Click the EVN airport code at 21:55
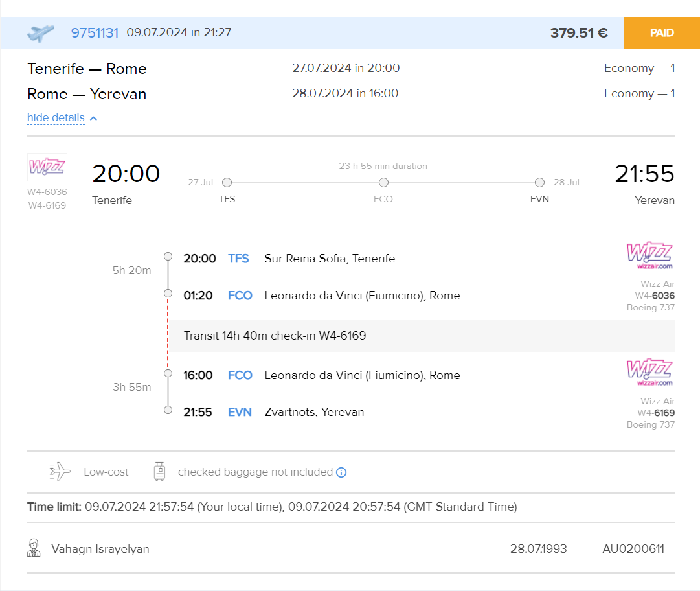 coord(240,412)
